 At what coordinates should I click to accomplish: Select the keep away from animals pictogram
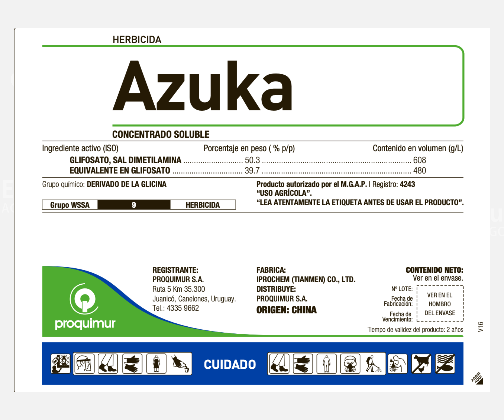(421, 363)
